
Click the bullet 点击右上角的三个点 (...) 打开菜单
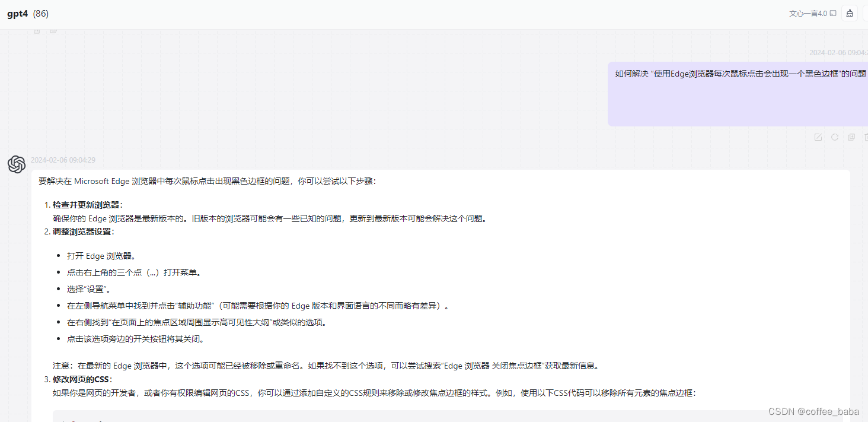[x=136, y=273]
